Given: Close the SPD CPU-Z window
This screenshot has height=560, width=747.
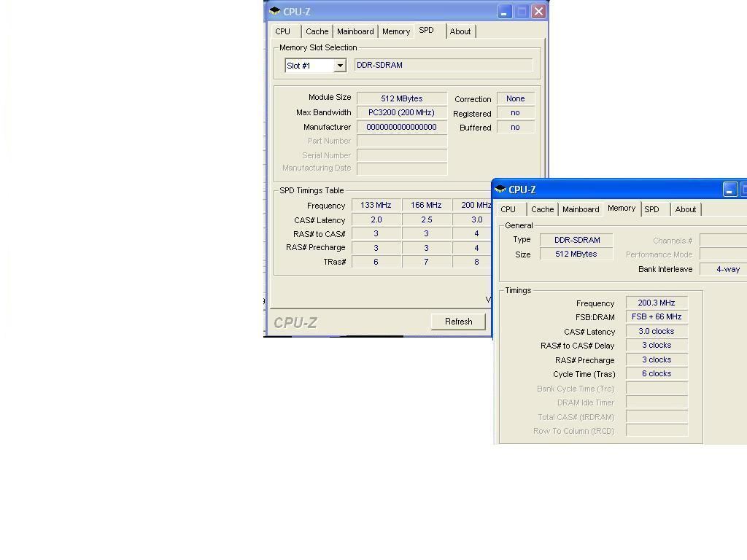Looking at the screenshot, I should 538,12.
